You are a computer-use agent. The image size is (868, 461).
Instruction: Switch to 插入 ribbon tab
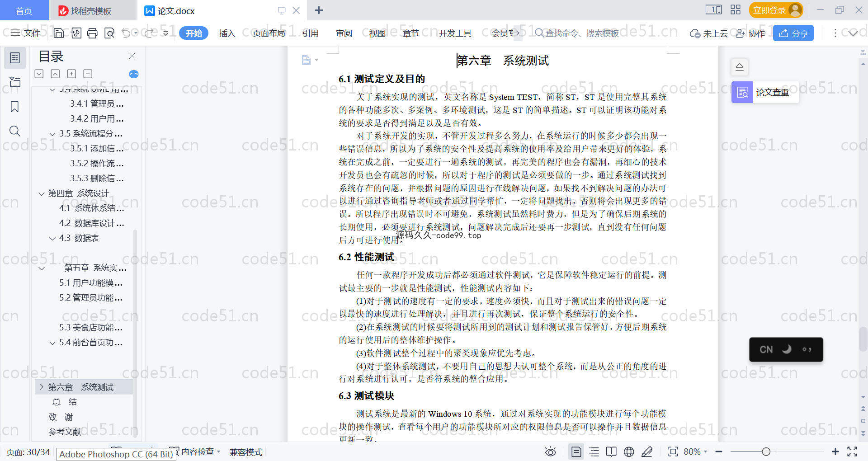coord(227,33)
